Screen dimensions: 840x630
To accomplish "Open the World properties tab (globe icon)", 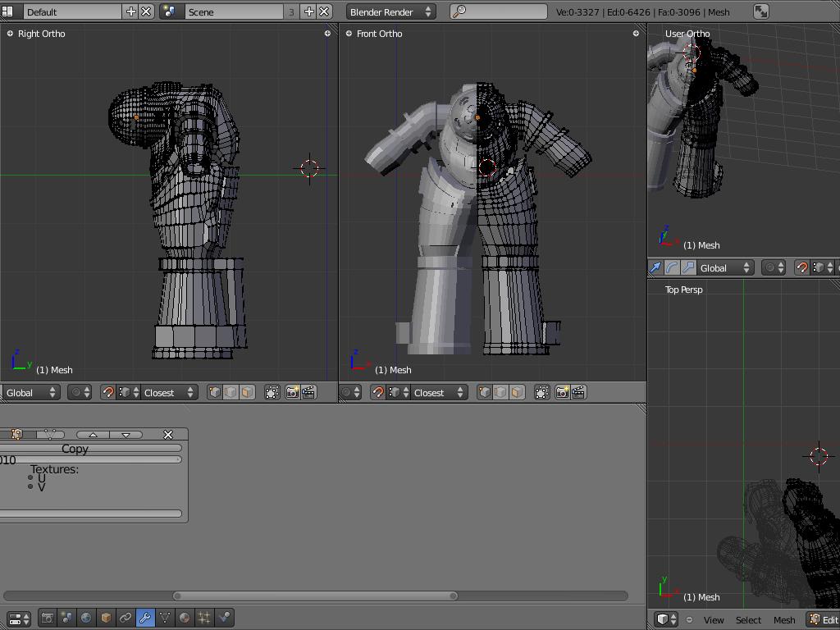I will coord(85,618).
